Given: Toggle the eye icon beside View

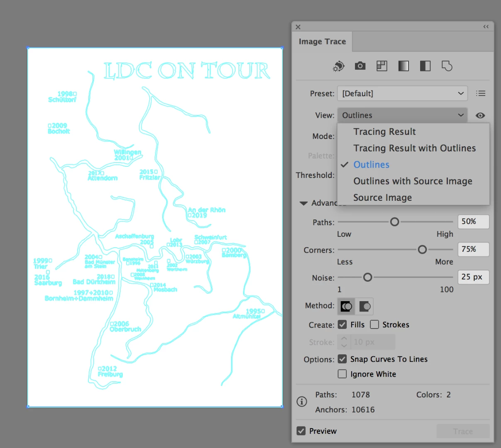Looking at the screenshot, I should coord(480,115).
